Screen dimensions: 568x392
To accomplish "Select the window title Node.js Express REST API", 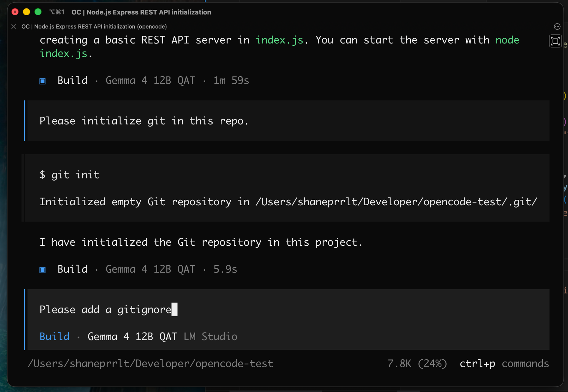I will tap(141, 12).
